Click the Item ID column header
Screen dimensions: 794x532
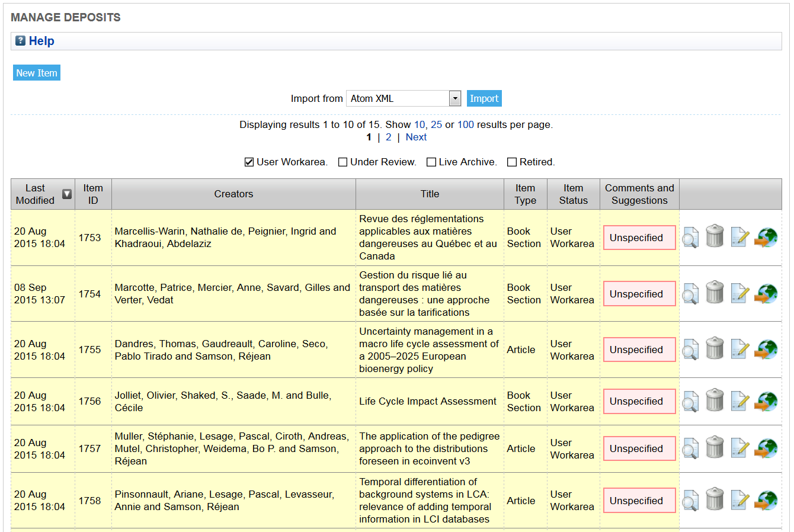pyautogui.click(x=93, y=194)
